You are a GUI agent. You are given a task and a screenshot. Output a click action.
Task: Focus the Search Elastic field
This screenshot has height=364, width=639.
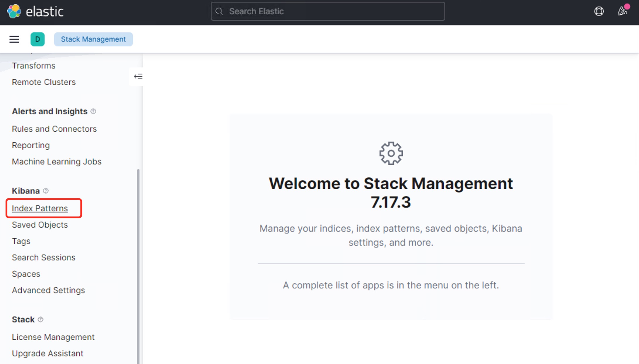coord(328,11)
